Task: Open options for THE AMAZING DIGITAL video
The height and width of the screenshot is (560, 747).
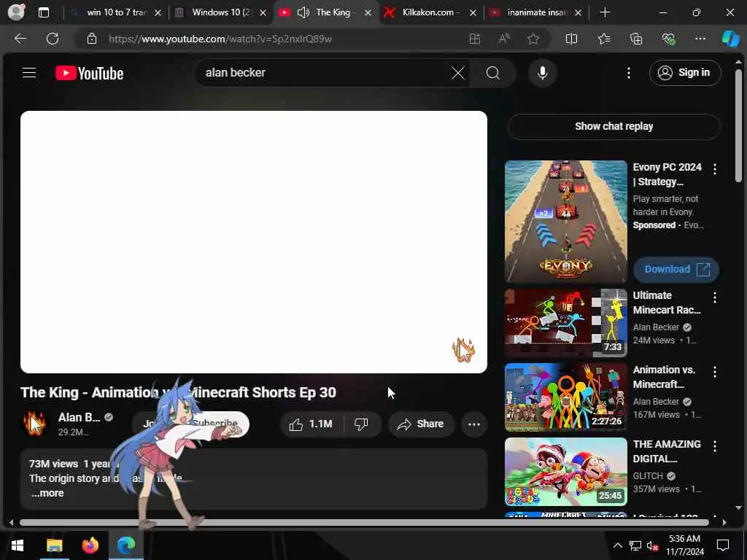Action: coord(715,446)
